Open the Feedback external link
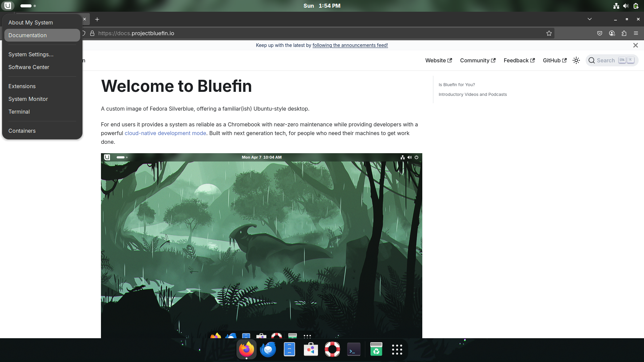This screenshot has height=362, width=644. coord(519,60)
